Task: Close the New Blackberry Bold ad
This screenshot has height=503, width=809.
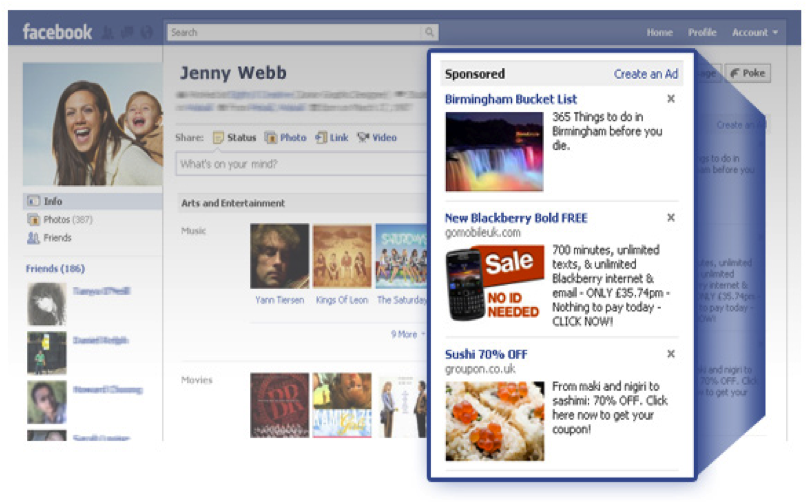Action: (x=671, y=217)
